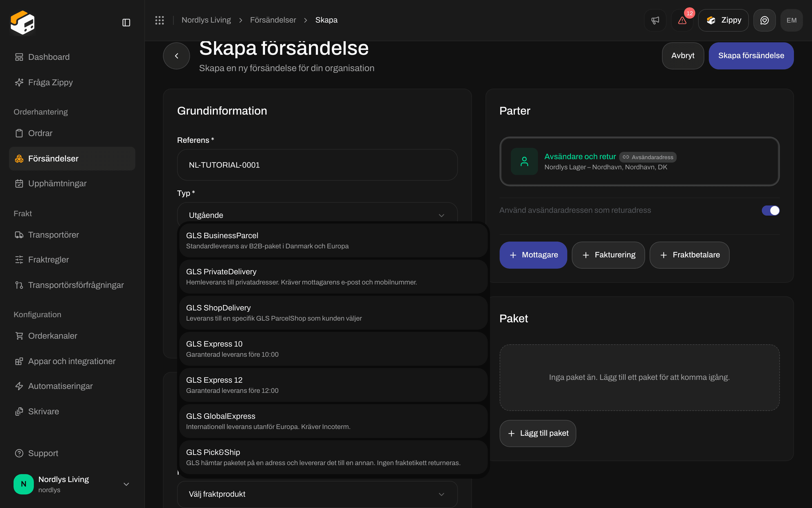Image resolution: width=812 pixels, height=508 pixels.
Task: Open Orderkanaler configuration
Action: 72,336
